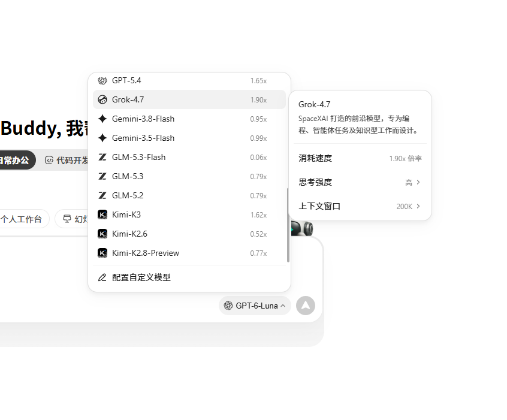Switch to the 代码开发 tab
The height and width of the screenshot is (420, 507).
coord(67,160)
